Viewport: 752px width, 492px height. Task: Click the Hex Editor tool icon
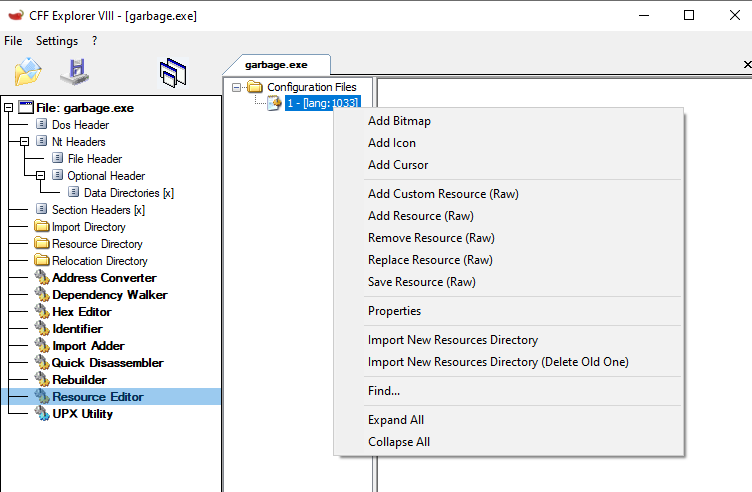(x=42, y=311)
